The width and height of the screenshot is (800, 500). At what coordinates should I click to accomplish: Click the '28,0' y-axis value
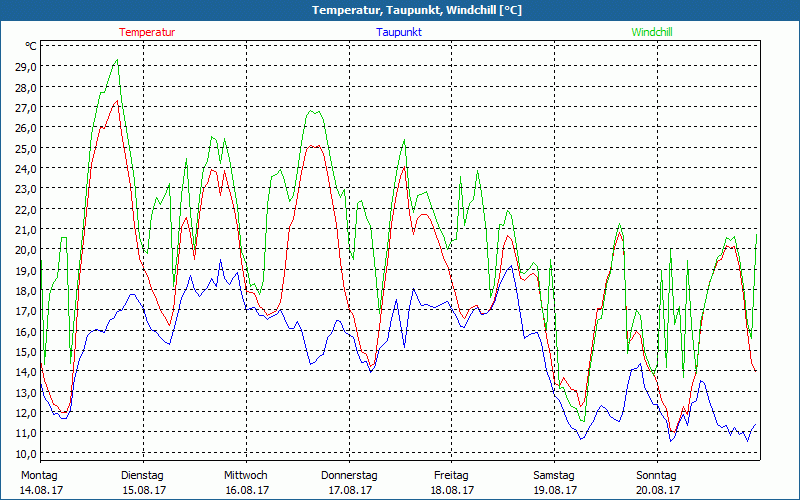[26, 87]
